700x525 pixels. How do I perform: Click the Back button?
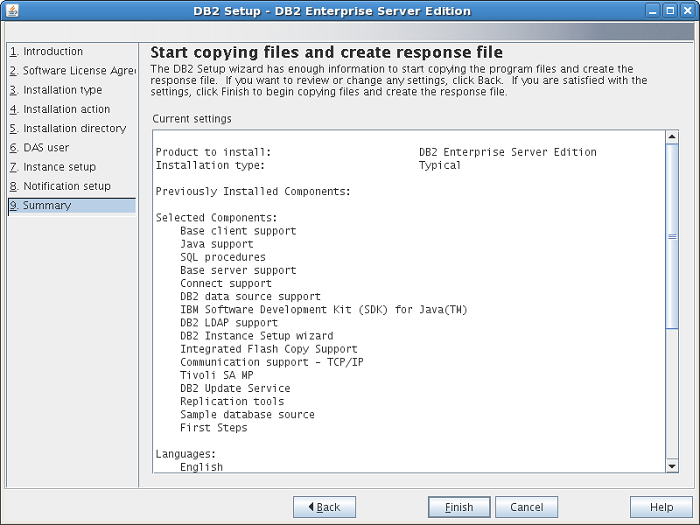pos(325,507)
